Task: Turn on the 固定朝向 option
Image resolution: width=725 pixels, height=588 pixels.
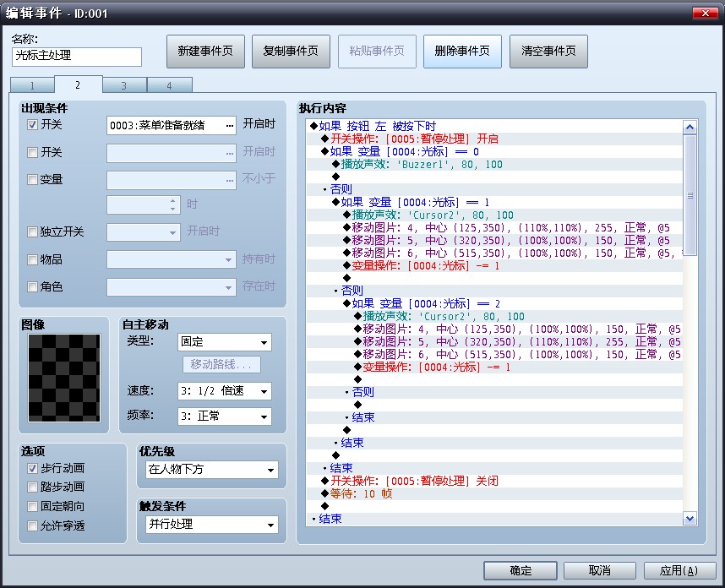Action: pyautogui.click(x=32, y=506)
